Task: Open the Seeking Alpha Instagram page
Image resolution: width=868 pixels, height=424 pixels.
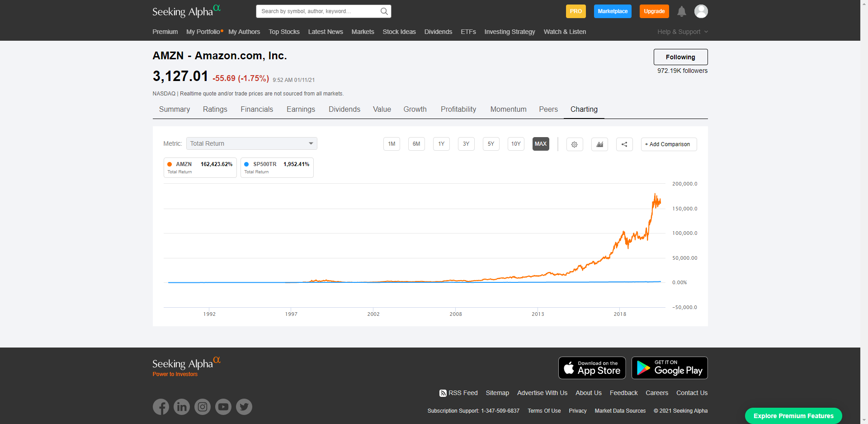Action: 203,407
